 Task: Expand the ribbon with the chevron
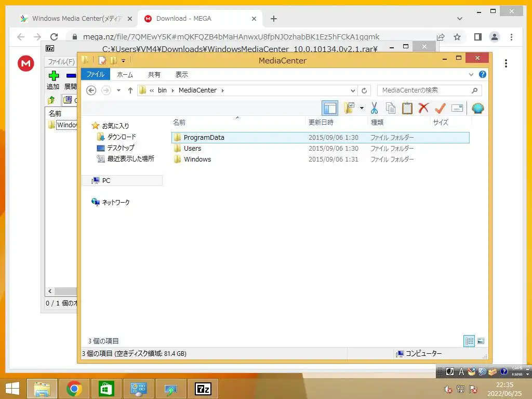pyautogui.click(x=471, y=75)
